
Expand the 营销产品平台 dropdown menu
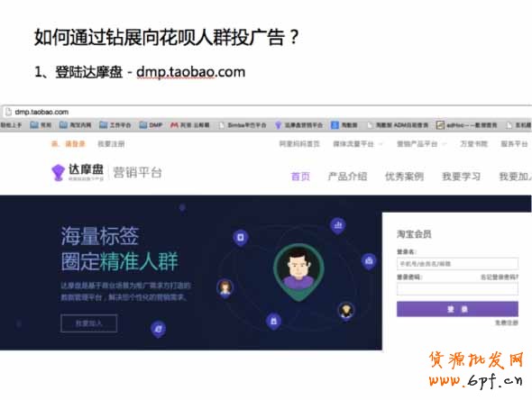421,144
